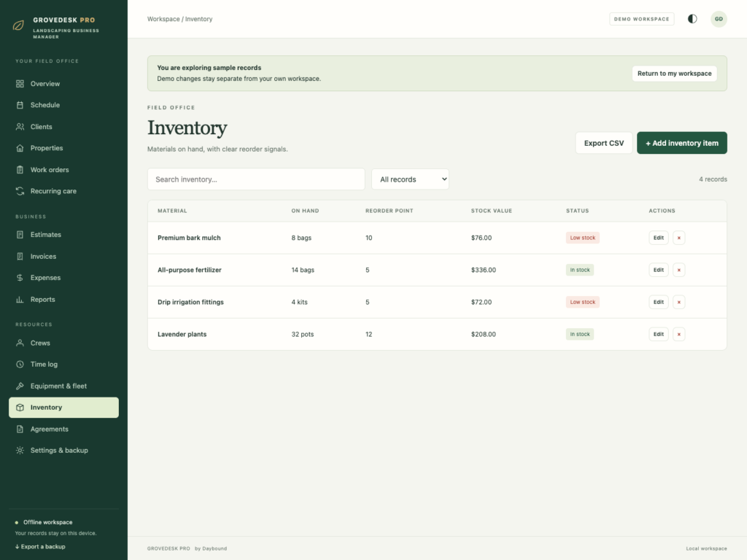Screen dimensions: 747x560
Task: Edit the All-purpose fertilizer item
Action: click(659, 270)
